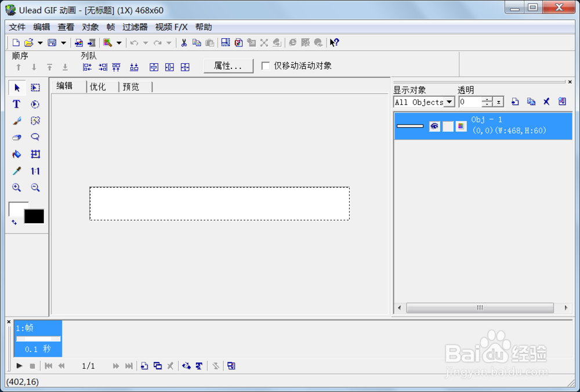This screenshot has height=392, width=580.
Task: Open the All Objects dropdown
Action: coord(449,101)
